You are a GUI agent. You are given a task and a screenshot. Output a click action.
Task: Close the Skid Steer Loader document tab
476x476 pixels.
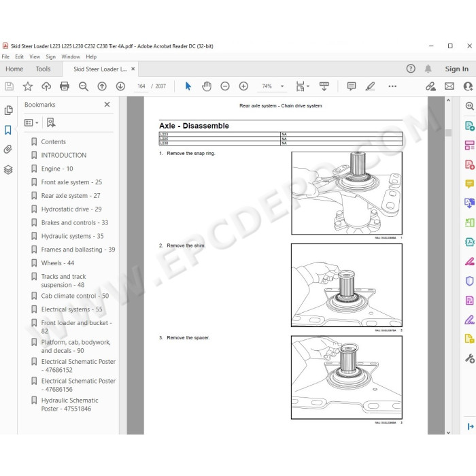pyautogui.click(x=133, y=69)
